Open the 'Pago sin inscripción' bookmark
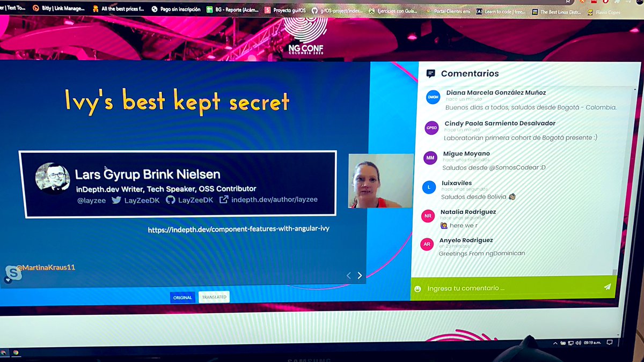 click(x=175, y=9)
